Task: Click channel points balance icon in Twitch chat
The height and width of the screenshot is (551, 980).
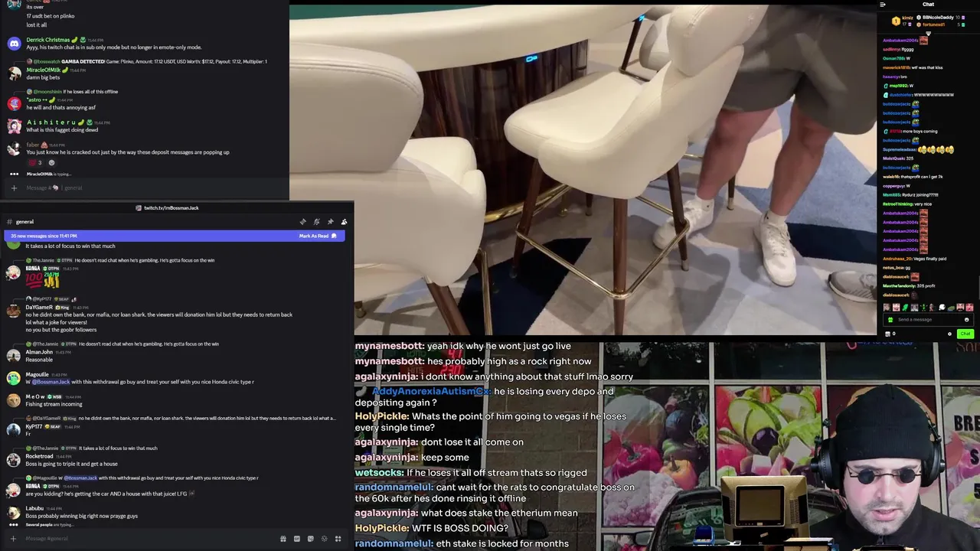Action: [x=888, y=334]
